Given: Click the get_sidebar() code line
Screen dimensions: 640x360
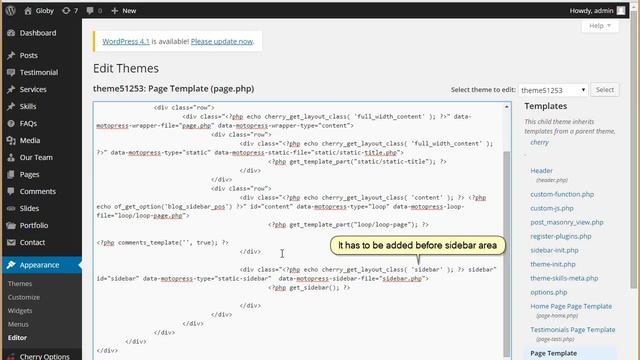Looking at the screenshot, I should coord(309,287).
